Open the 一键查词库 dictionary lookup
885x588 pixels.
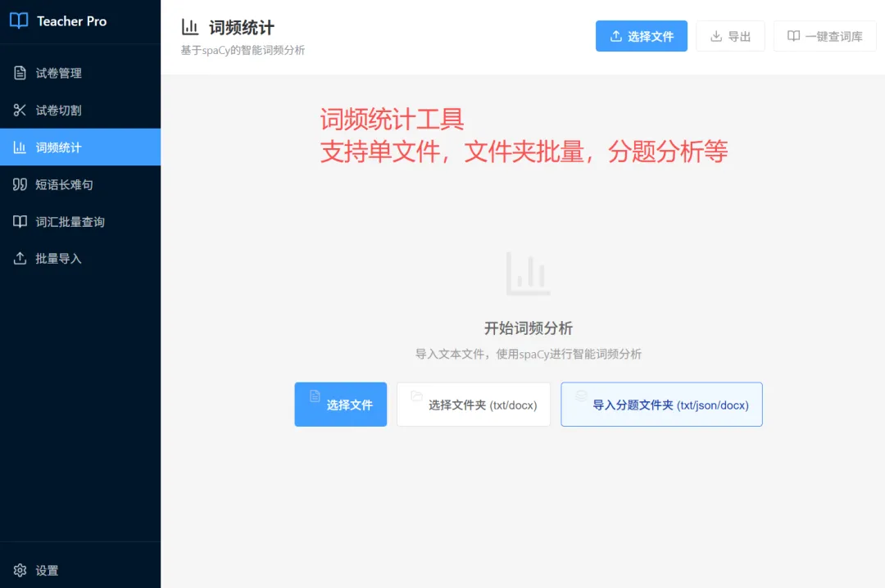coord(824,36)
